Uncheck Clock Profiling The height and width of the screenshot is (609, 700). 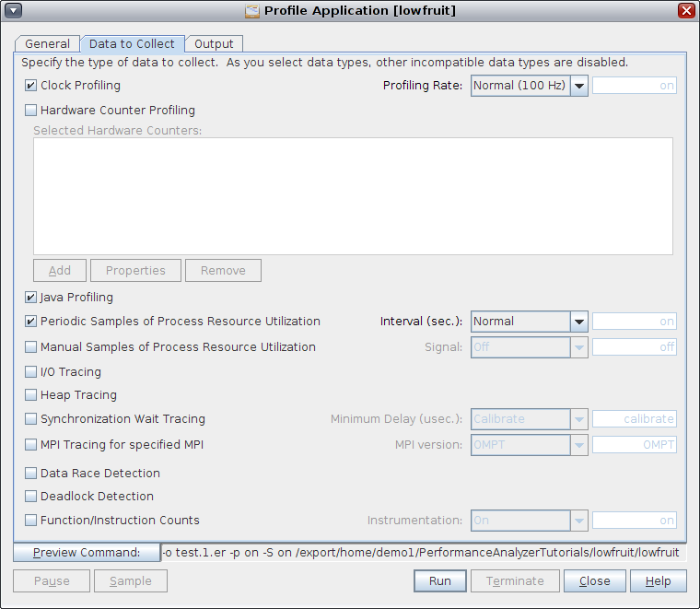(30, 86)
